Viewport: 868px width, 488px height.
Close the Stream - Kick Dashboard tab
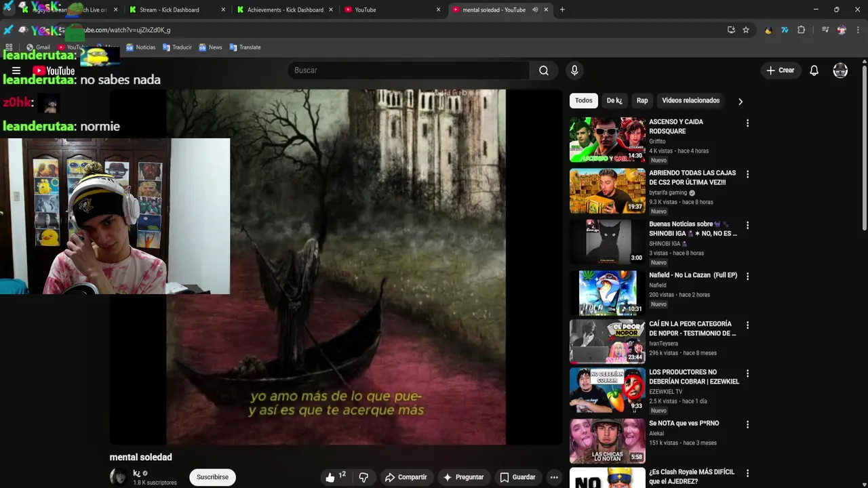223,9
